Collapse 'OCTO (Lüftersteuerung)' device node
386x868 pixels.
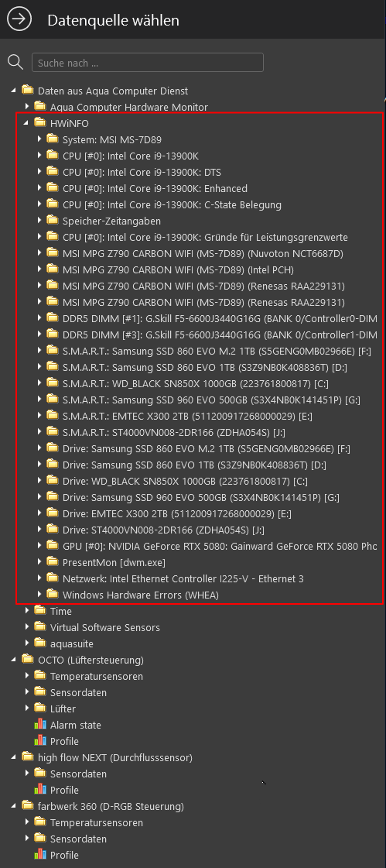point(14,660)
